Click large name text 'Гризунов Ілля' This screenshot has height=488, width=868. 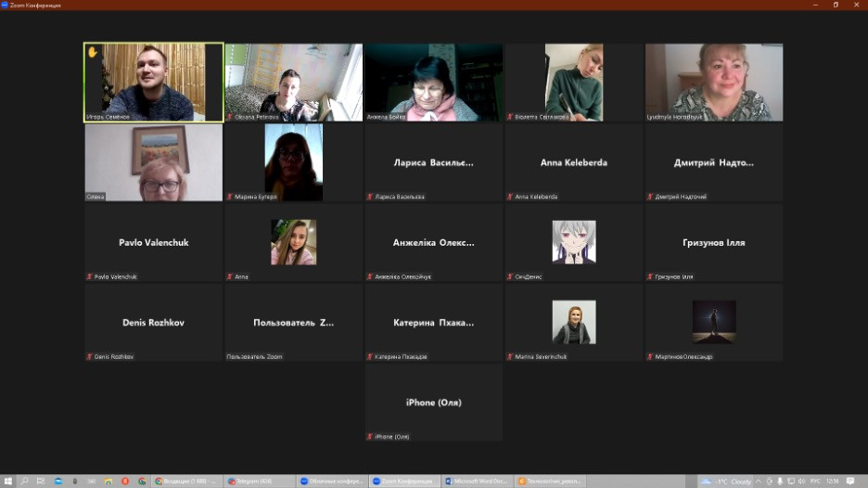pyautogui.click(x=714, y=243)
